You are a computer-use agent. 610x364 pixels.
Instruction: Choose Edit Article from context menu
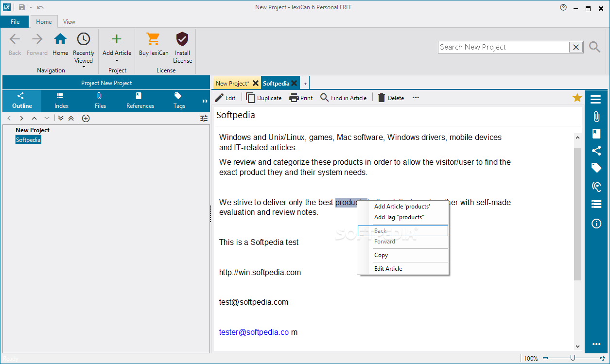tap(402, 269)
